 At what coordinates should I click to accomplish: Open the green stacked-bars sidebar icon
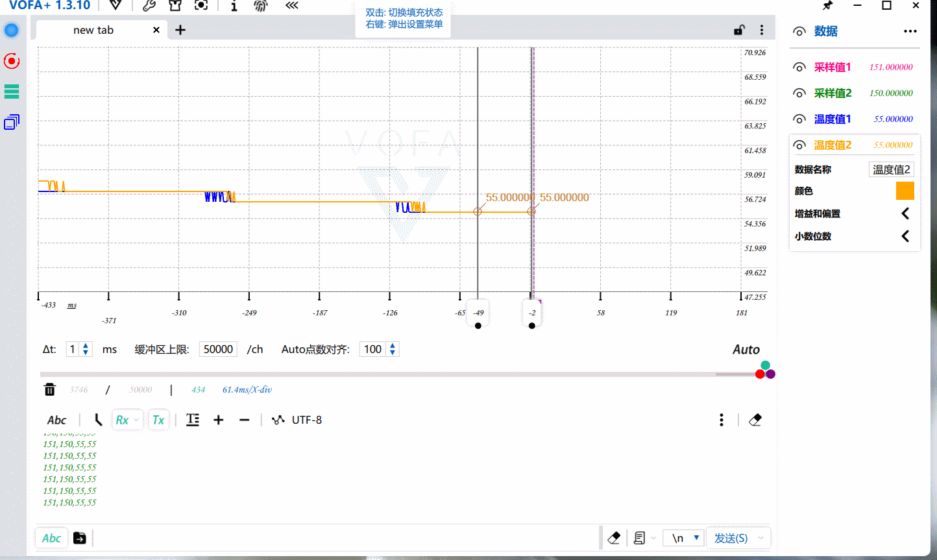pos(12,91)
